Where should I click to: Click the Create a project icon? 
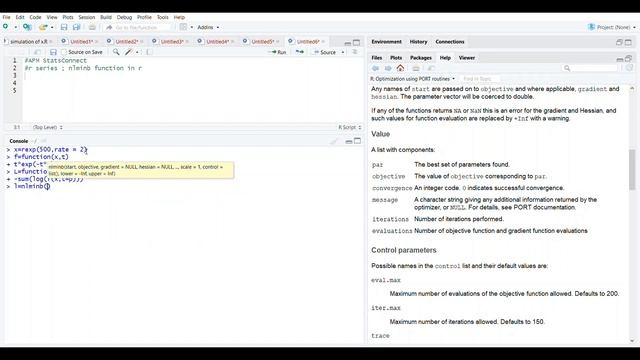point(27,27)
